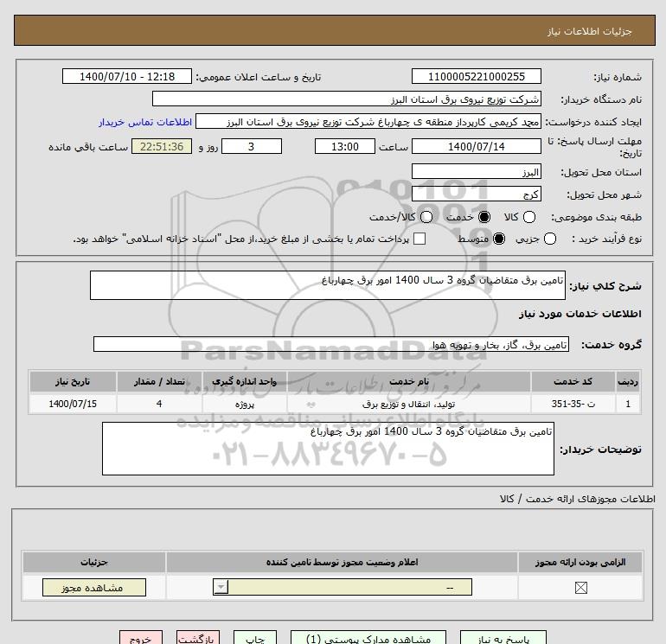Toggle the اسناد خزانه اسلامی payment checkbox
The height and width of the screenshot is (644, 666).
419,239
